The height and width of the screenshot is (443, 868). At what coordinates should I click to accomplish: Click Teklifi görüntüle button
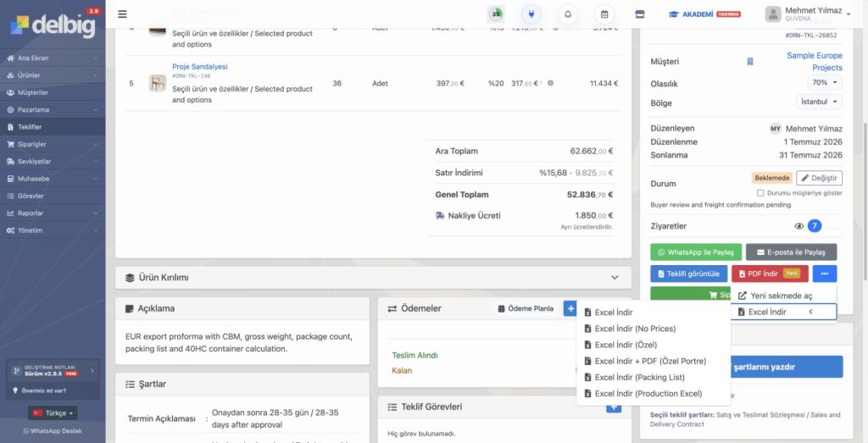click(x=688, y=274)
